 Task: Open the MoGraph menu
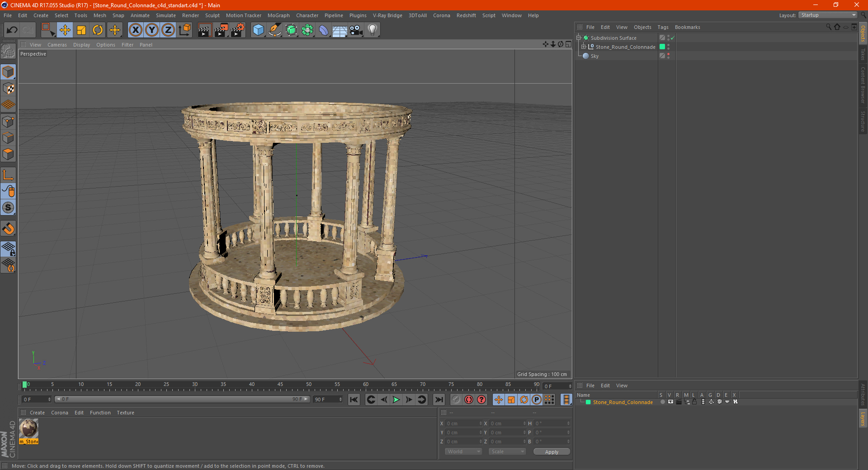tap(278, 15)
